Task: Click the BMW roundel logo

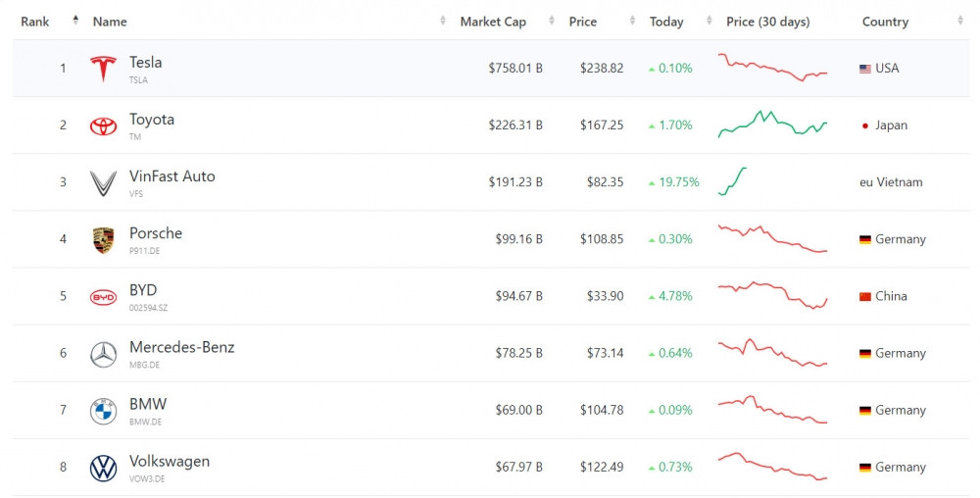Action: point(103,411)
